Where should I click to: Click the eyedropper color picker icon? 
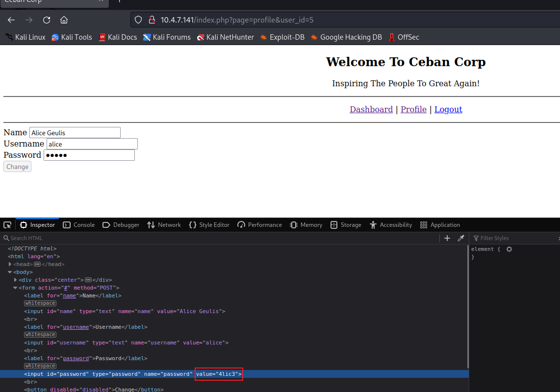[x=461, y=238]
